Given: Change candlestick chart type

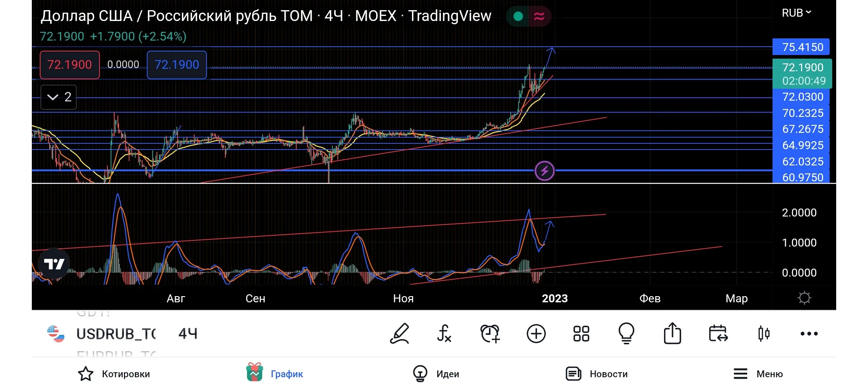Looking at the screenshot, I should pyautogui.click(x=764, y=333).
